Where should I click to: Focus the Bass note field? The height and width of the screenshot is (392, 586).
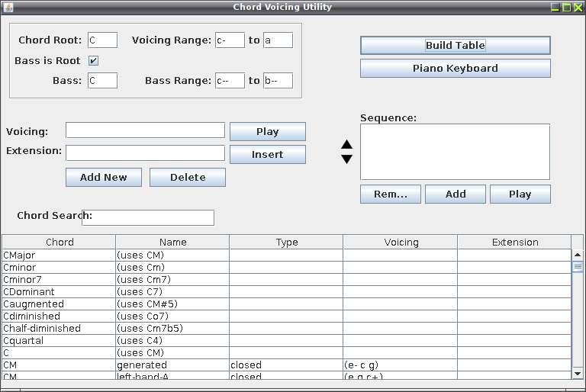[x=103, y=81]
